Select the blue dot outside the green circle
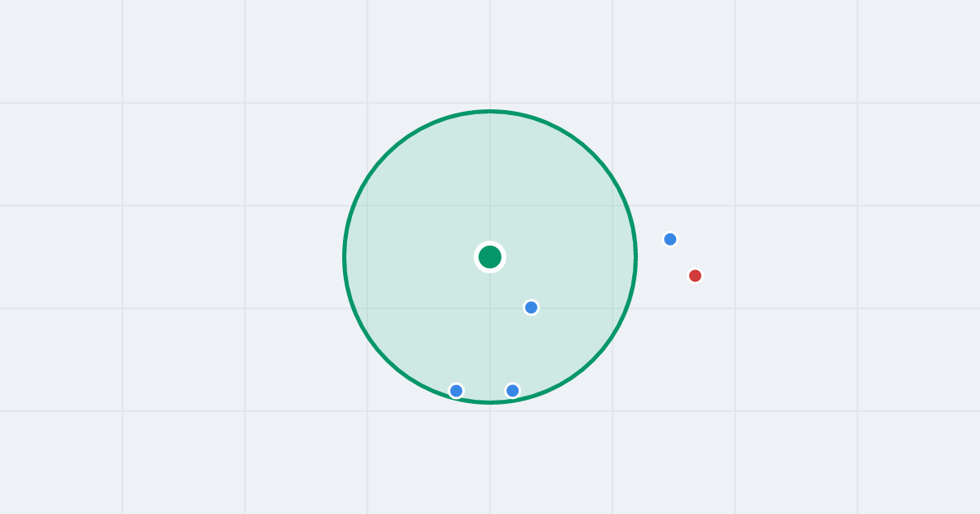 [x=670, y=239]
